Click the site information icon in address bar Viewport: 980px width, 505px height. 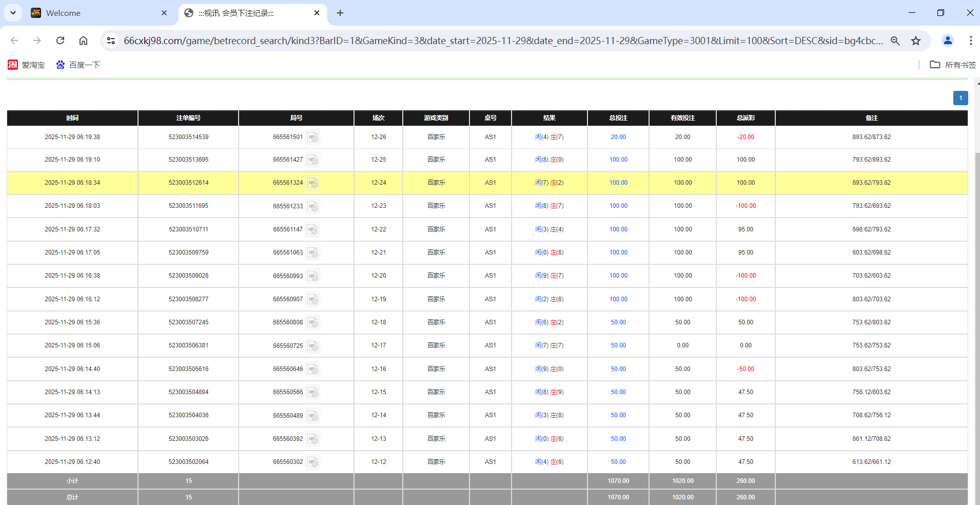(111, 41)
